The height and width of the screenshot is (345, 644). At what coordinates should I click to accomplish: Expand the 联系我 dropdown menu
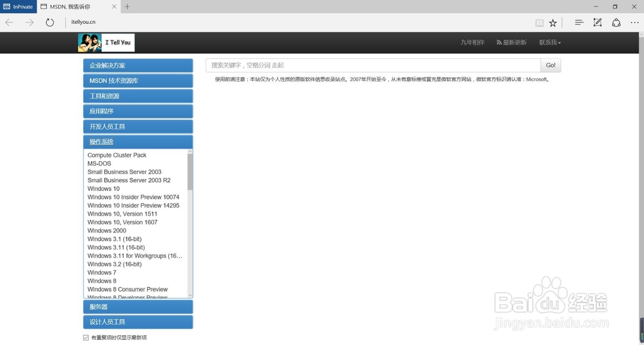[x=550, y=42]
